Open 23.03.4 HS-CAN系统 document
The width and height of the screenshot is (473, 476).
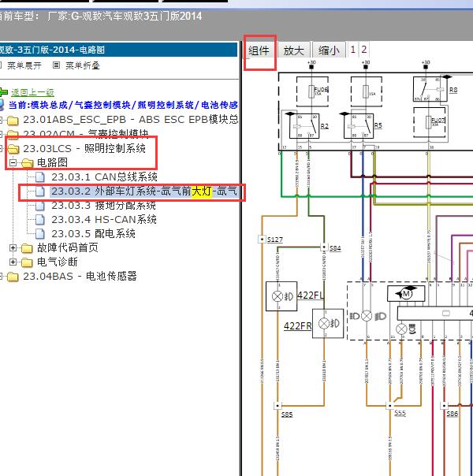(x=104, y=220)
